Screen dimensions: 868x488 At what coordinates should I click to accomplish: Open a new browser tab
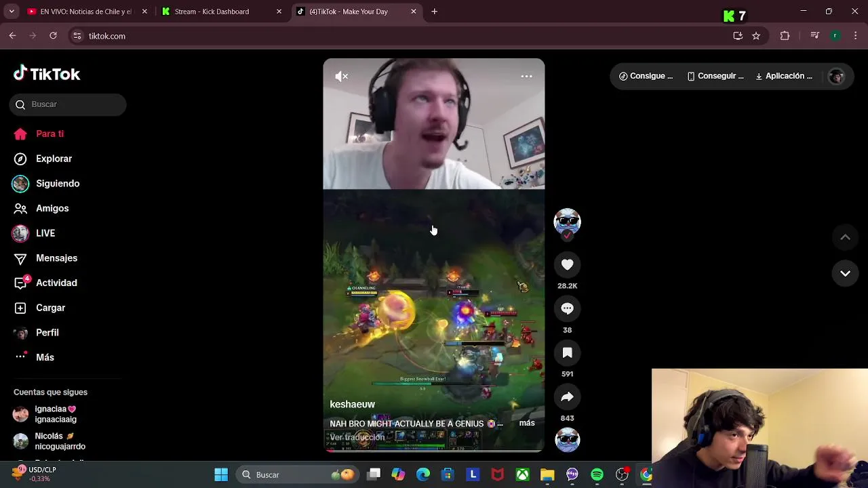coord(435,12)
